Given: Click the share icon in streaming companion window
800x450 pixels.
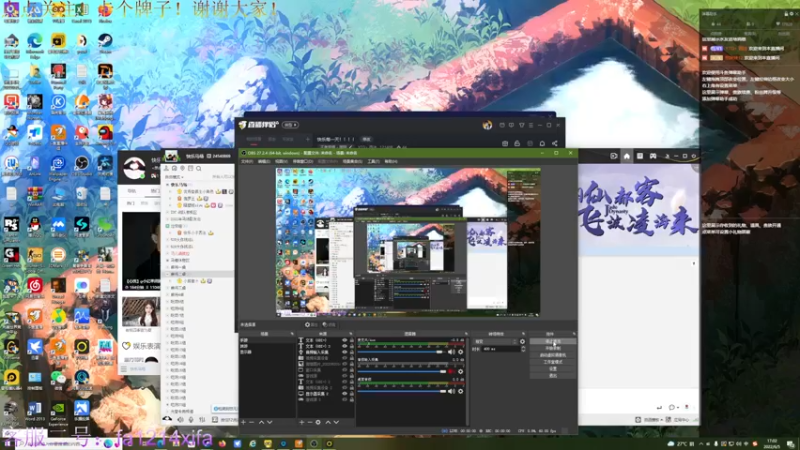Looking at the screenshot, I should (x=555, y=144).
